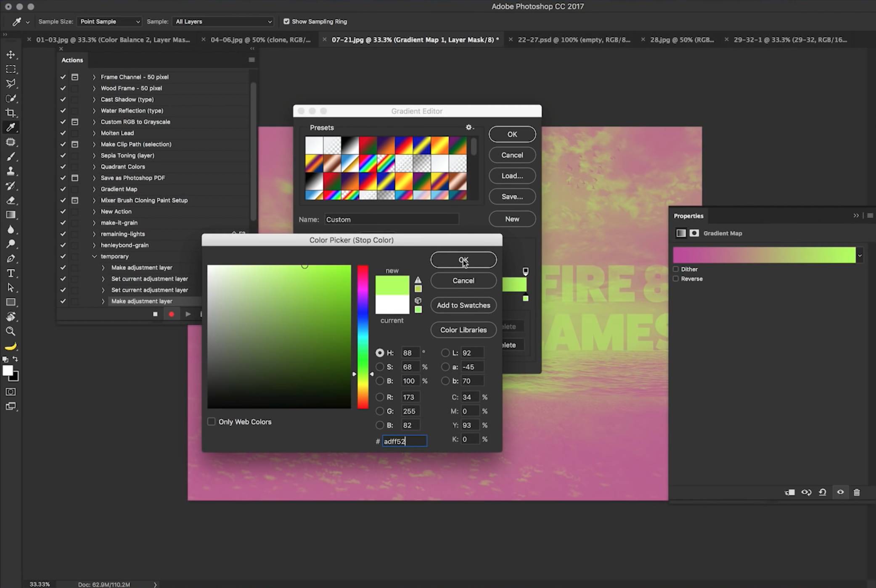Toggle the Dither checkbox in Properties
The image size is (876, 588).
pos(677,269)
